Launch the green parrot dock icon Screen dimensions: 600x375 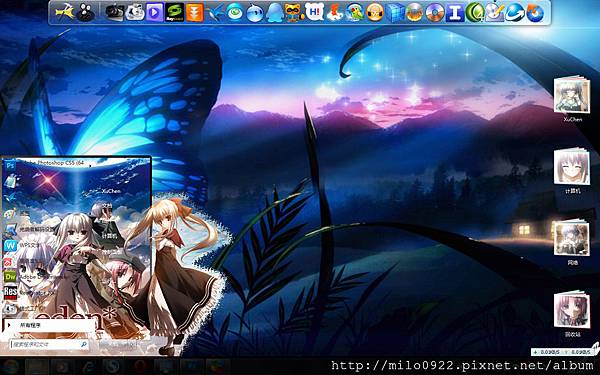tap(355, 12)
